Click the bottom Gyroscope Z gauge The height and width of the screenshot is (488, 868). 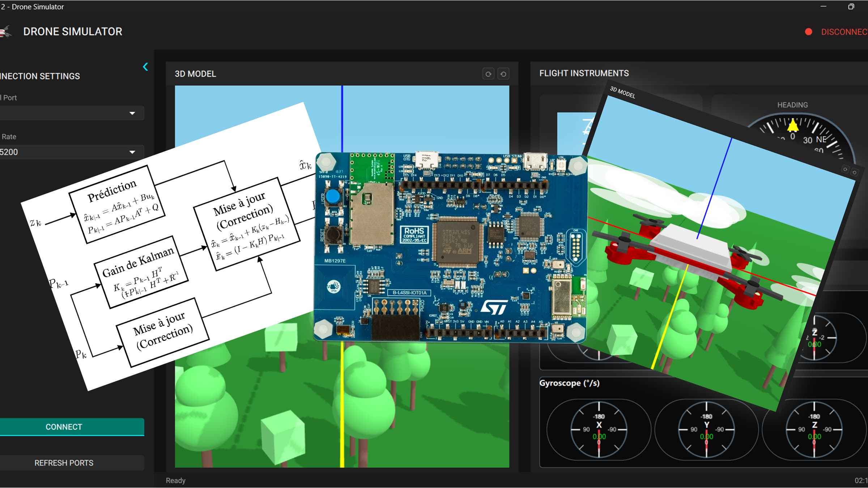814,430
